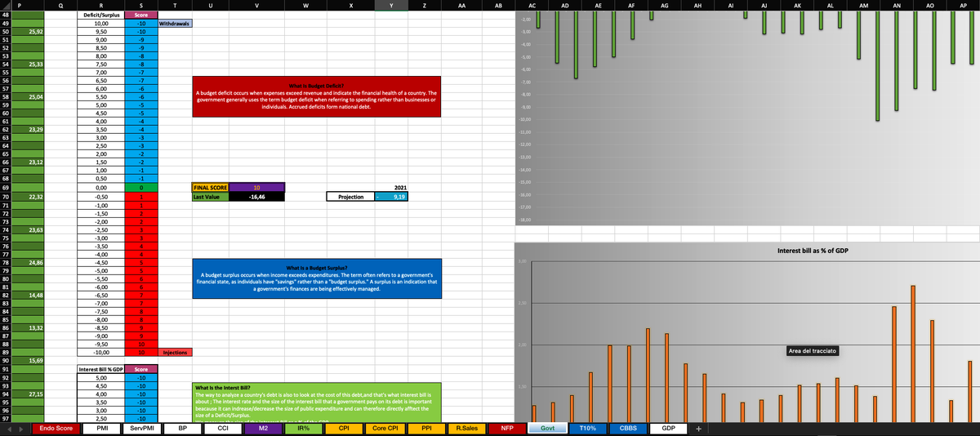Click the previous sheet navigation arrow

pos(7,429)
